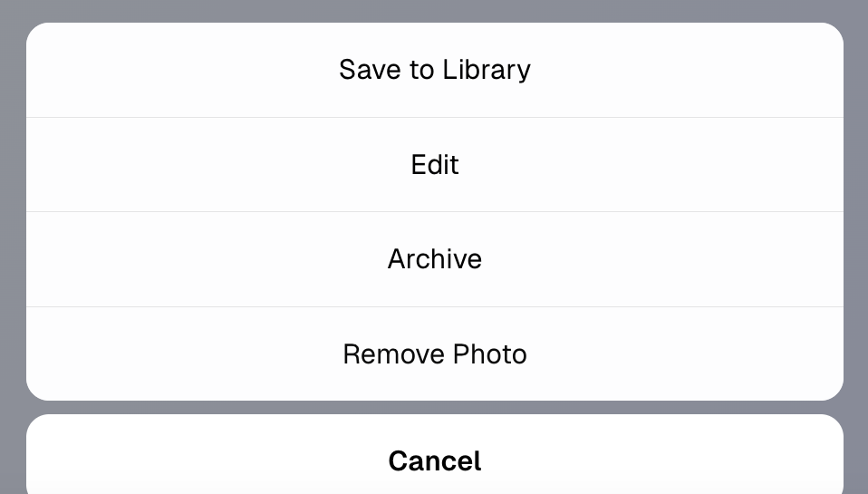
Task: Tap Remove Photo in the sheet
Action: 435,354
